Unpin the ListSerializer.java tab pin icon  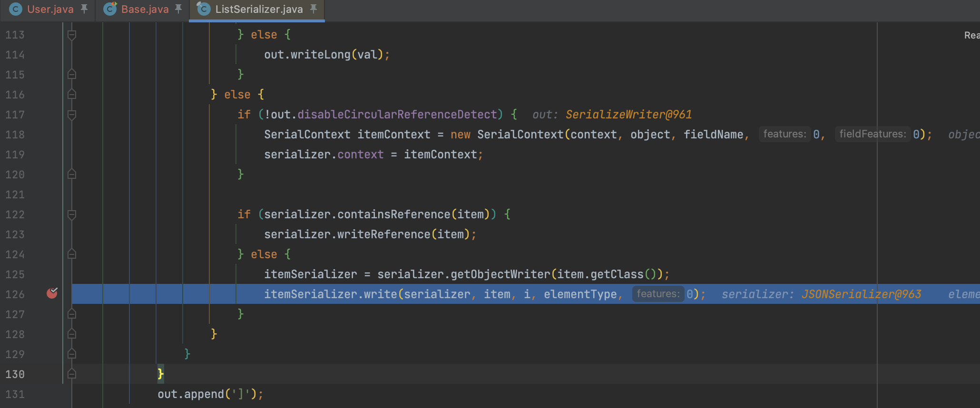click(x=313, y=9)
